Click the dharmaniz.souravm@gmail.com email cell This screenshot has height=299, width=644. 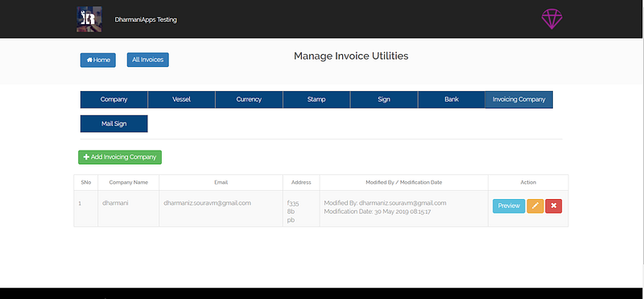click(207, 203)
